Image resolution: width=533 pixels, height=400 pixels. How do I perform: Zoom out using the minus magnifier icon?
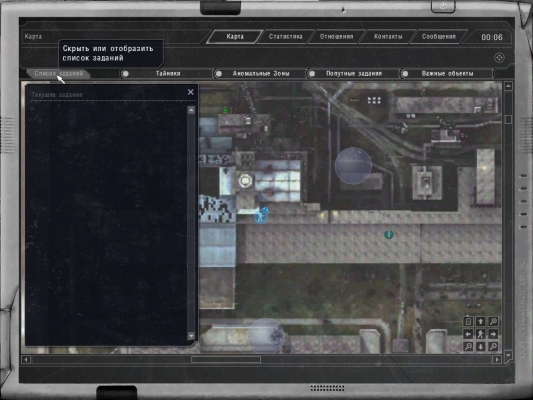tap(468, 347)
